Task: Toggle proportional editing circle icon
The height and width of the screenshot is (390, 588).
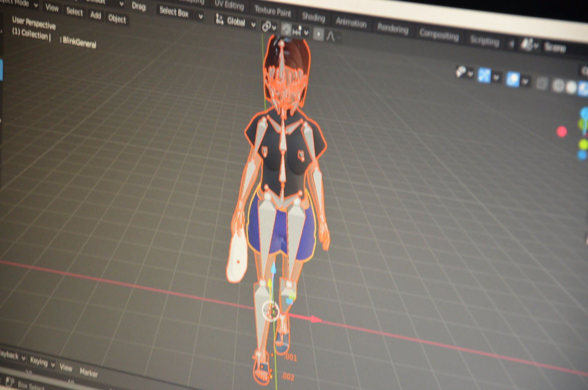Action: point(318,34)
